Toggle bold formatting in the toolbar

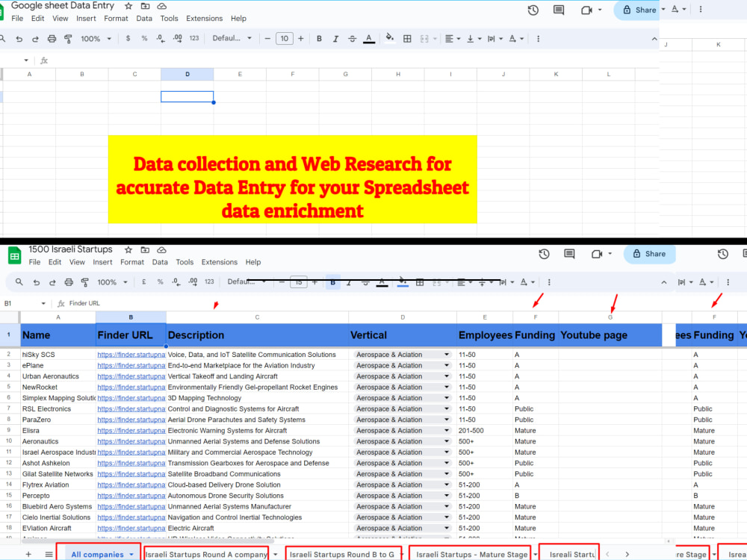333,281
